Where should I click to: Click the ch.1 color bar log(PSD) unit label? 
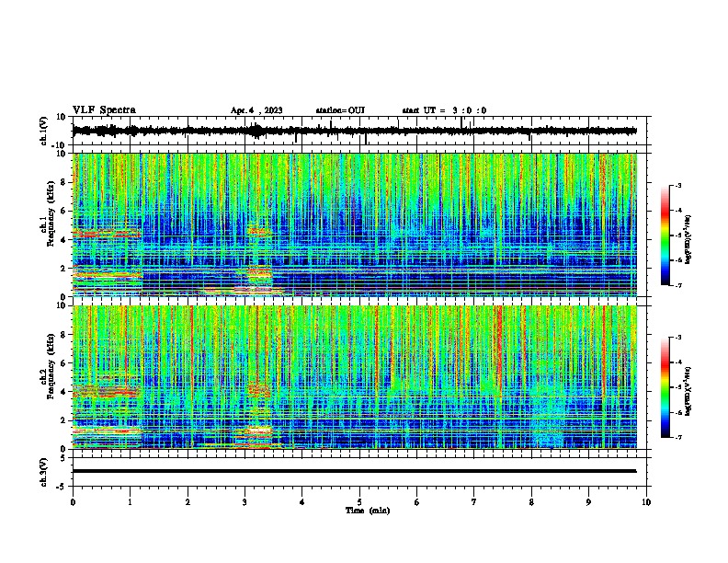tap(688, 240)
